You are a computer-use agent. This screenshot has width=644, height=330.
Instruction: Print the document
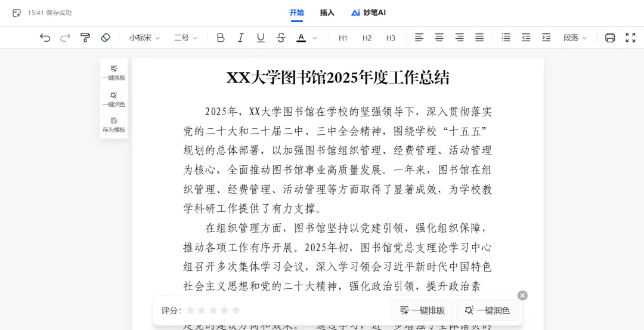coord(610,38)
